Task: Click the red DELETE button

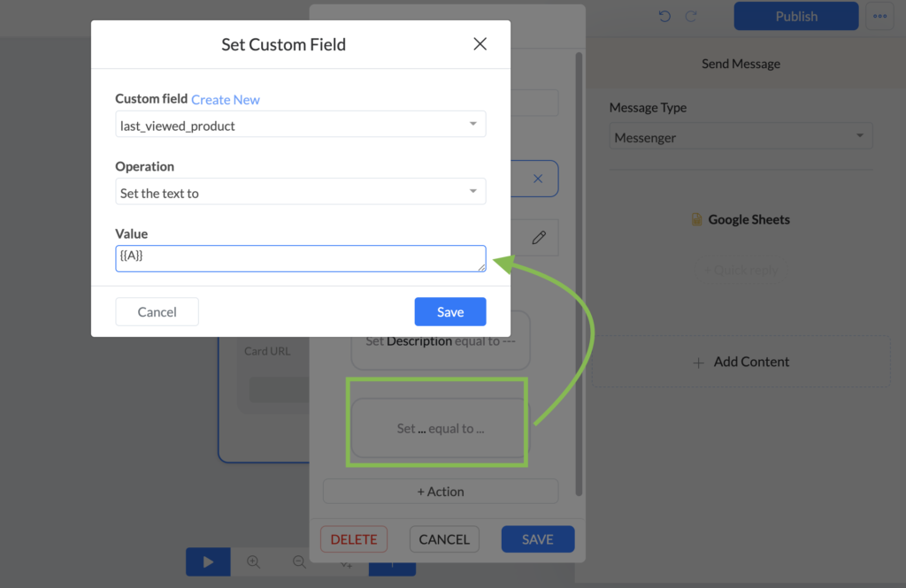Action: 354,538
